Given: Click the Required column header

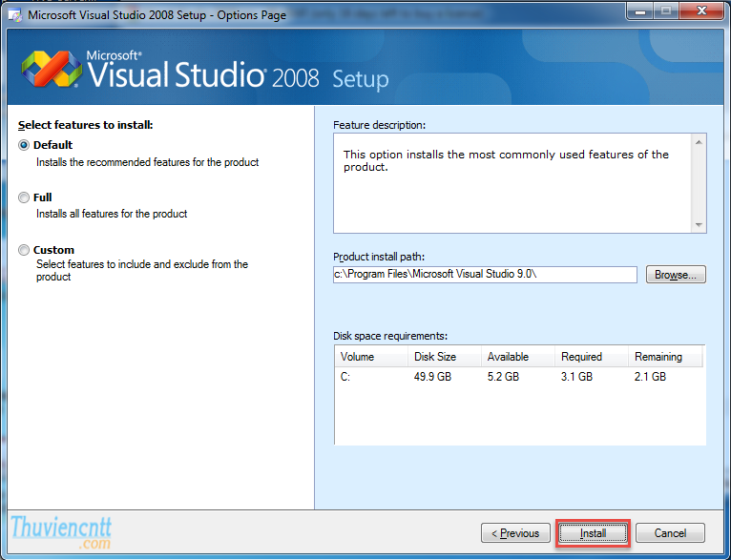Looking at the screenshot, I should click(592, 357).
